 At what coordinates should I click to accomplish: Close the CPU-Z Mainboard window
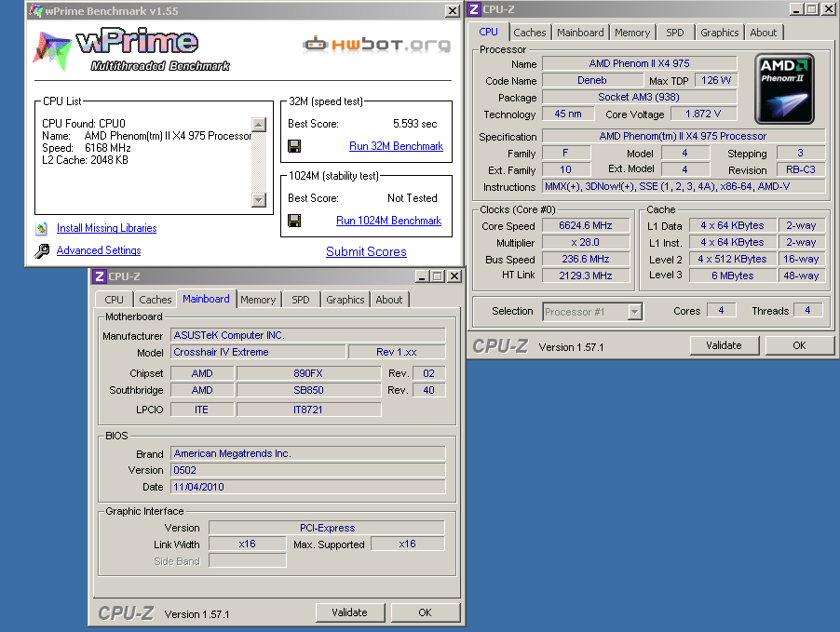pos(454,276)
